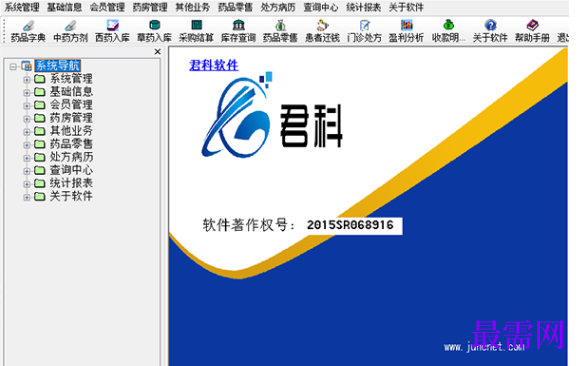This screenshot has width=583, height=366.
Task: Select the 查询中心 tree label
Action: 71,170
